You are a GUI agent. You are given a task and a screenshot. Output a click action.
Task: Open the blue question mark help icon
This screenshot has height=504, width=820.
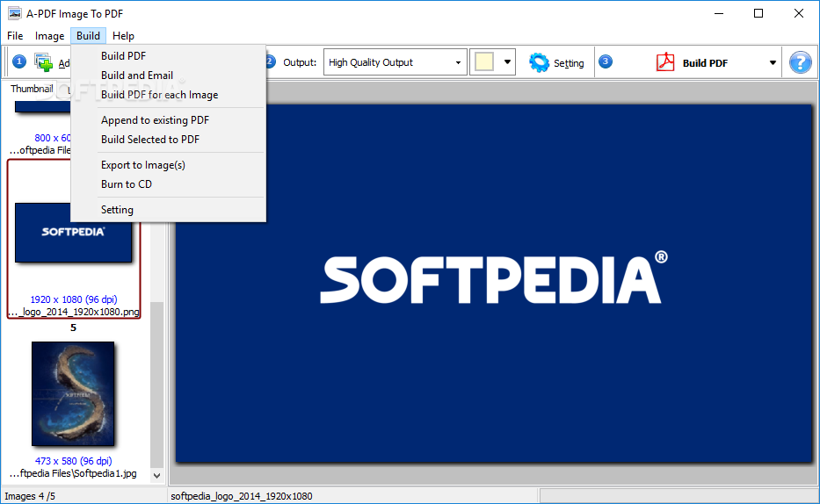coord(800,62)
